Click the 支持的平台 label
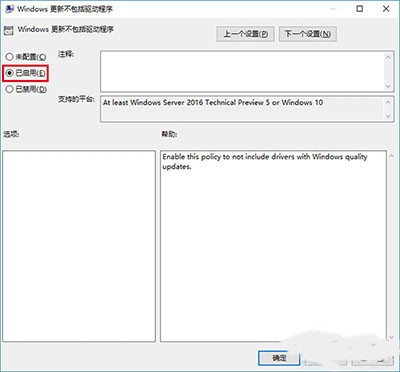This screenshot has width=400, height=372. coord(76,99)
